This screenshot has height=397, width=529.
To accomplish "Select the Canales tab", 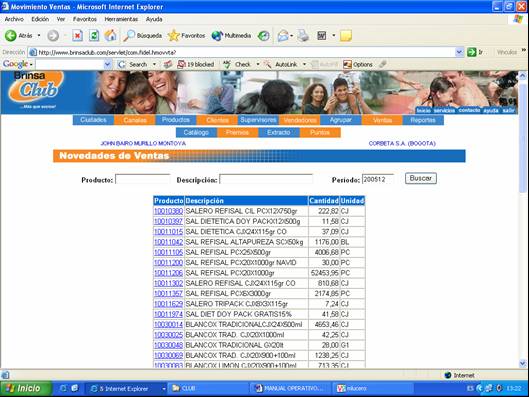I will [x=135, y=120].
